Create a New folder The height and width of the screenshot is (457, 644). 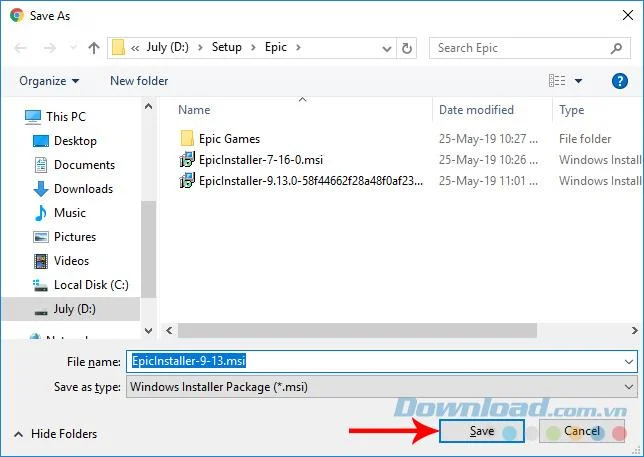(139, 81)
